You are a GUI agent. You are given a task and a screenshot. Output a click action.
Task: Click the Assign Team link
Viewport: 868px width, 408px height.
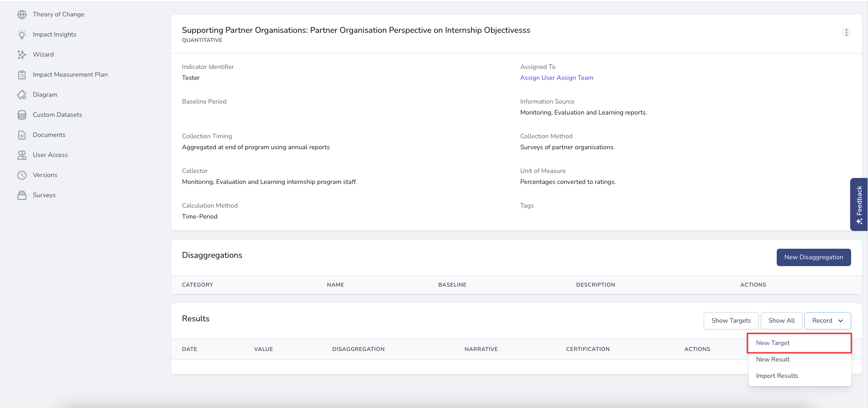point(575,78)
